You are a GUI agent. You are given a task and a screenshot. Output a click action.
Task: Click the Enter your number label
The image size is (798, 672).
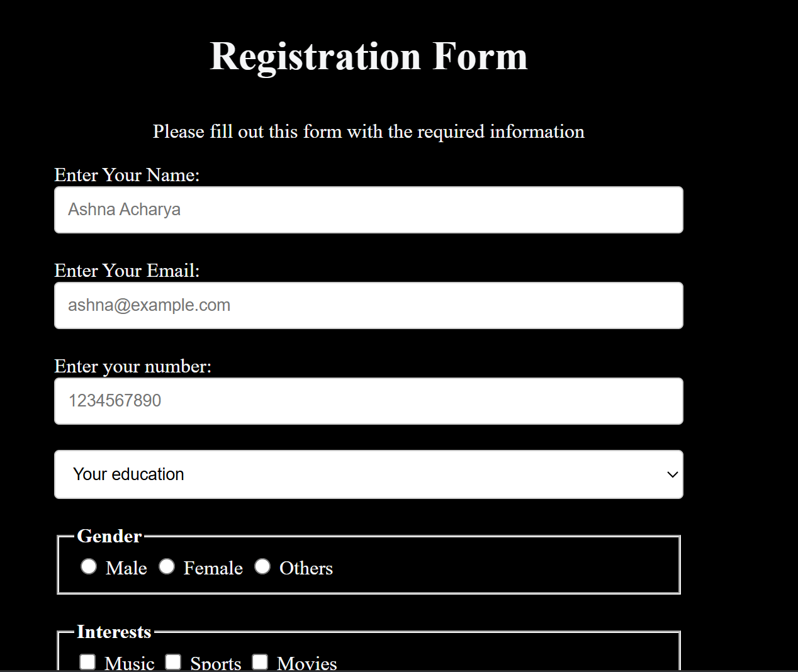(x=133, y=366)
